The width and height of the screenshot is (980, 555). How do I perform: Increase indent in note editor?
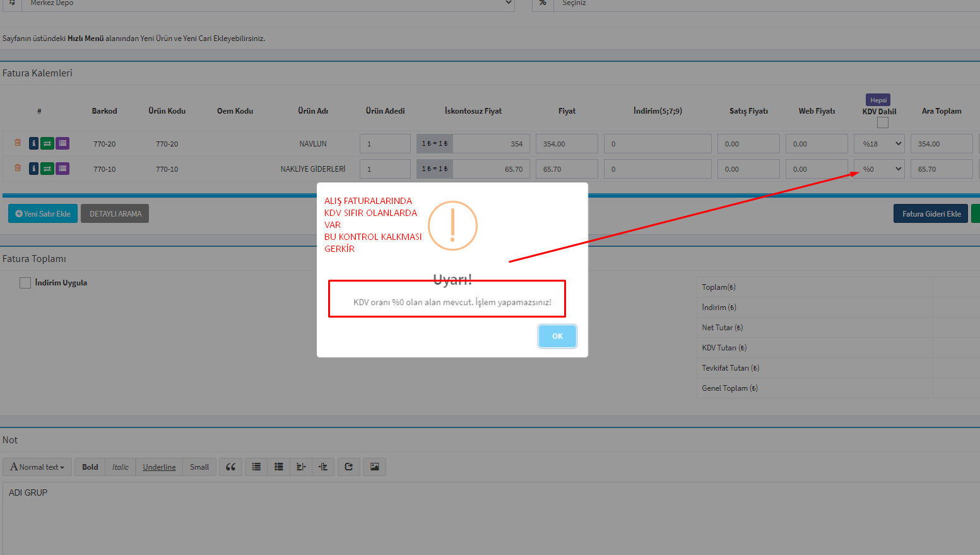click(x=323, y=467)
